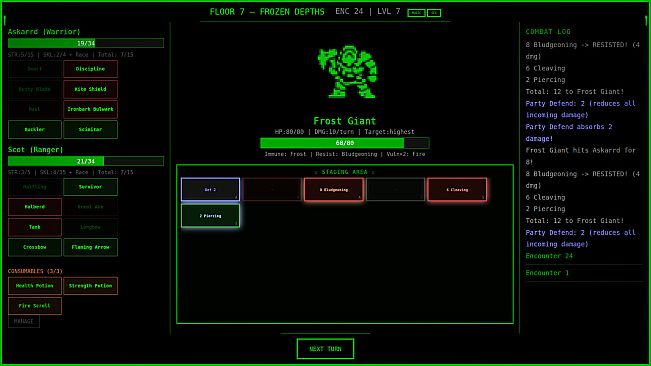The height and width of the screenshot is (366, 651).
Task: Open the MANAGE consumables button
Action: pos(24,321)
